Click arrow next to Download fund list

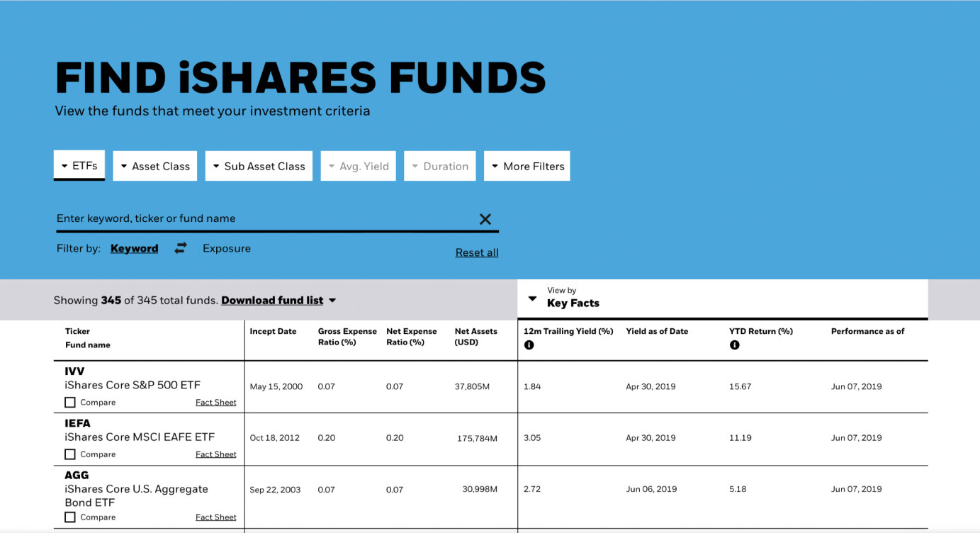[x=332, y=301]
